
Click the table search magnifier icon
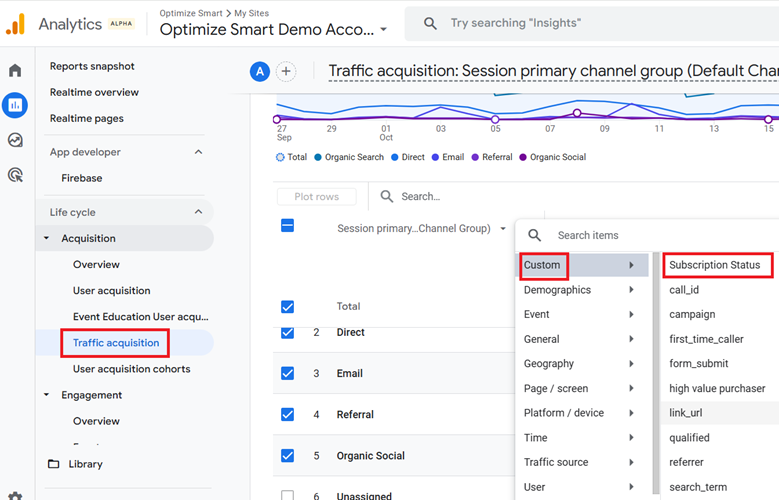click(x=387, y=196)
